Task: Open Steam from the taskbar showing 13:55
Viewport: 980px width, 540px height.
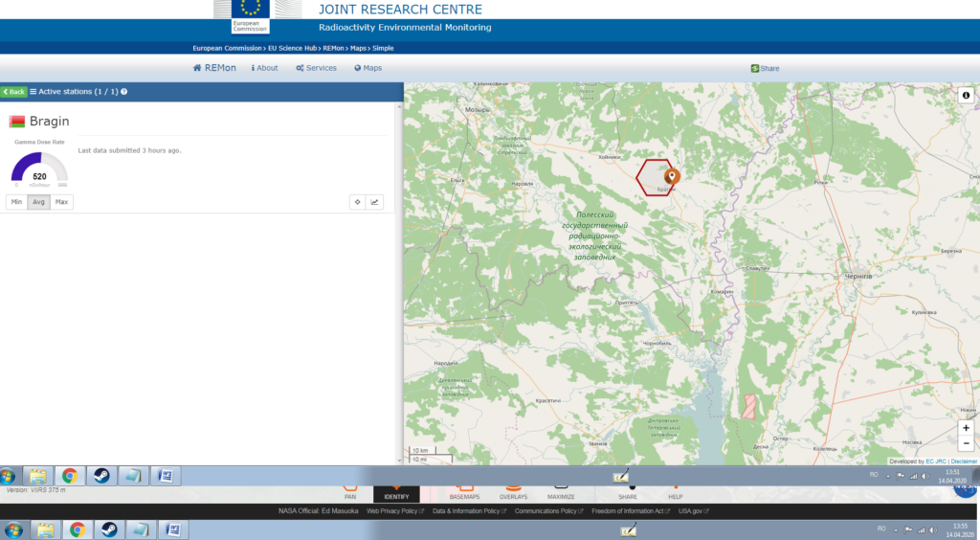Action: pyautogui.click(x=109, y=530)
